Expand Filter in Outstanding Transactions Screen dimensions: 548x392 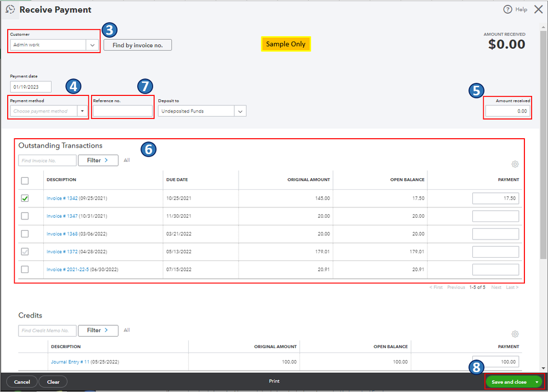point(98,160)
